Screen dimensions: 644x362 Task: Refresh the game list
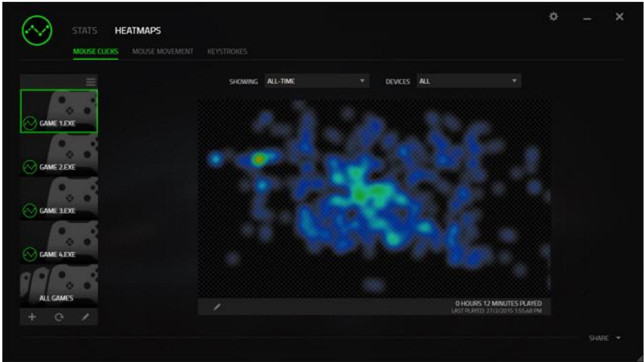click(x=59, y=318)
